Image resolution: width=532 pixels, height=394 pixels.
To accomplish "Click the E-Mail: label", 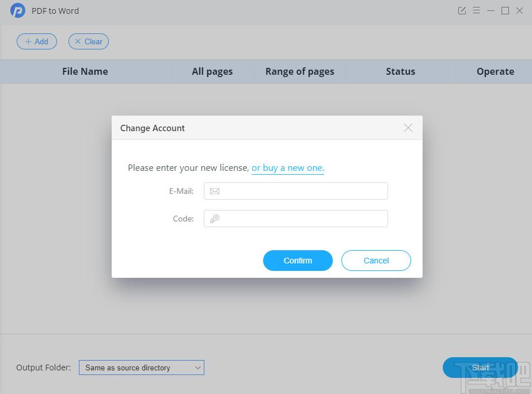I will [181, 191].
